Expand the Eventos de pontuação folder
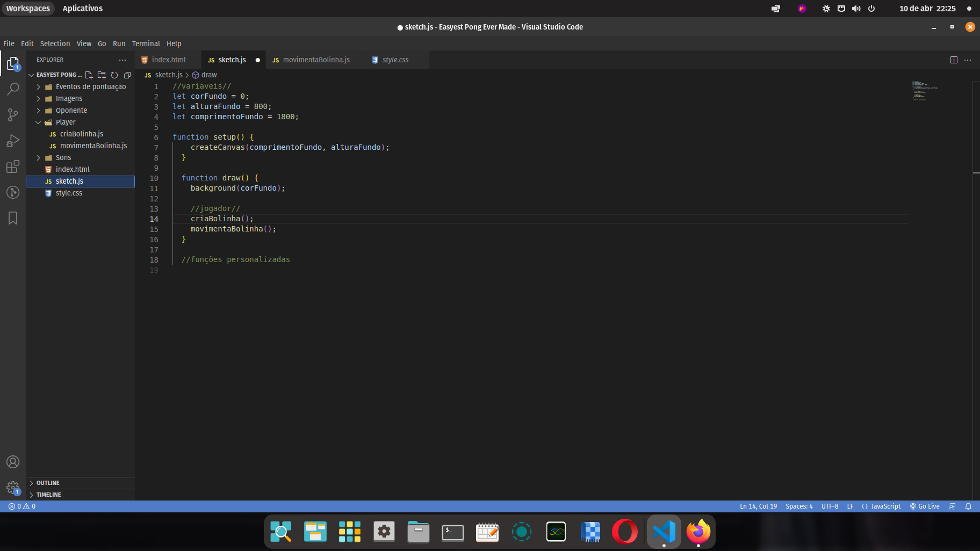Viewport: 980px width, 551px height. pyautogui.click(x=80, y=87)
